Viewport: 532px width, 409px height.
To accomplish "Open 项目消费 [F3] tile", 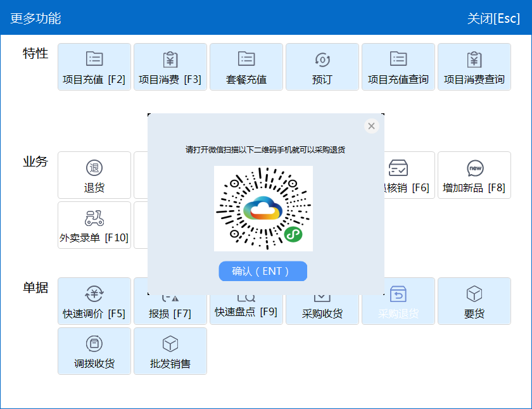I will (x=170, y=67).
